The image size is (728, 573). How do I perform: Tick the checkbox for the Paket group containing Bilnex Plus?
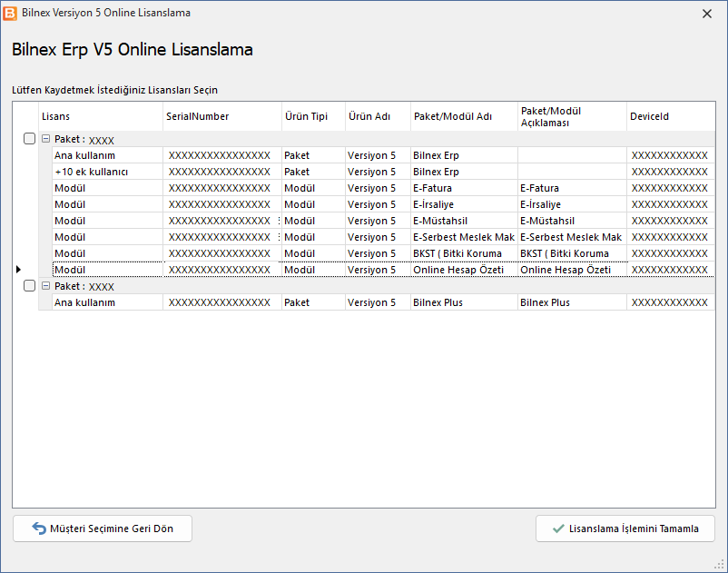[x=29, y=286]
